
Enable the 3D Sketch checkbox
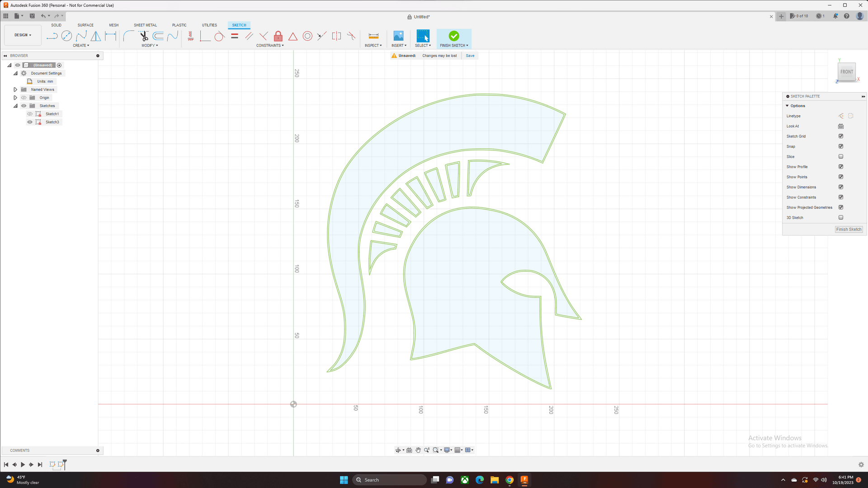click(x=841, y=217)
